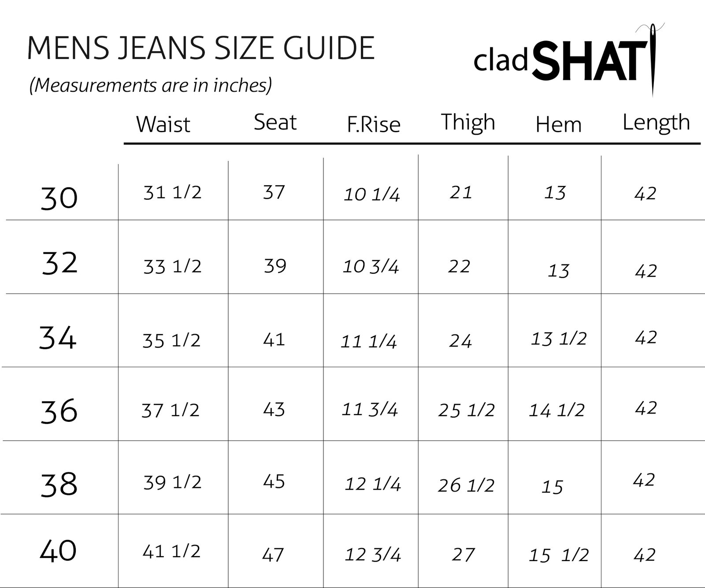The height and width of the screenshot is (588, 705).
Task: Click the size 30 row label
Action: point(59,197)
